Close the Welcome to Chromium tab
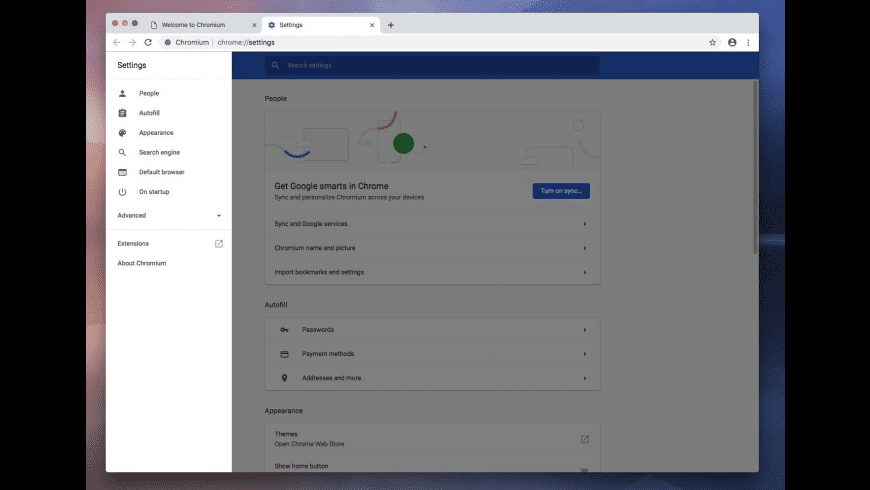This screenshot has height=490, width=870. (x=254, y=25)
